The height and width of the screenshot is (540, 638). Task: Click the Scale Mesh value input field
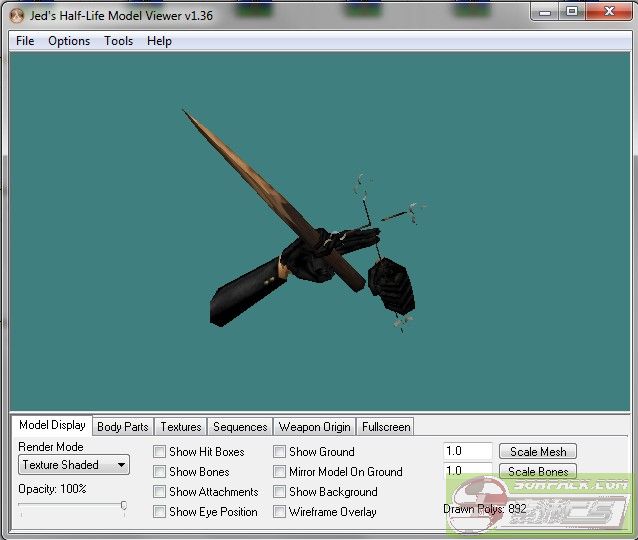pyautogui.click(x=468, y=452)
